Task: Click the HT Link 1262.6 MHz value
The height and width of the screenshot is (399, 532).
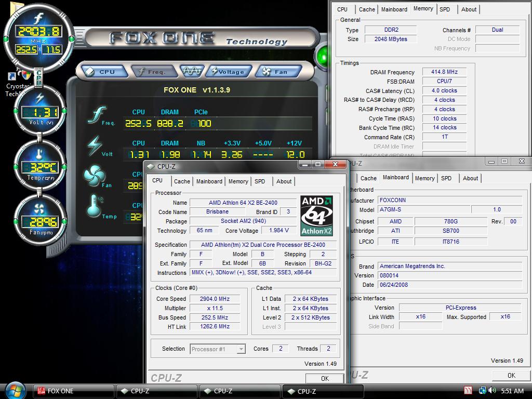Action: pyautogui.click(x=215, y=326)
